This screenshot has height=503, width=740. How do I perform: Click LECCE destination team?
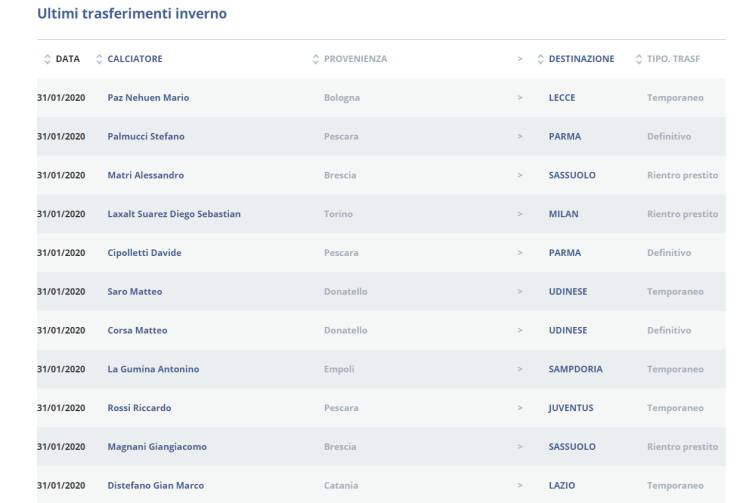[562, 98]
